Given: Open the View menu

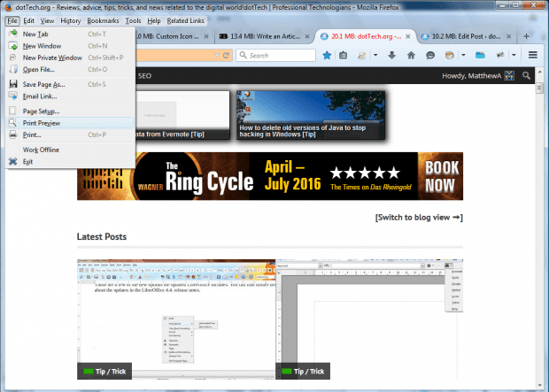Looking at the screenshot, I should (47, 21).
